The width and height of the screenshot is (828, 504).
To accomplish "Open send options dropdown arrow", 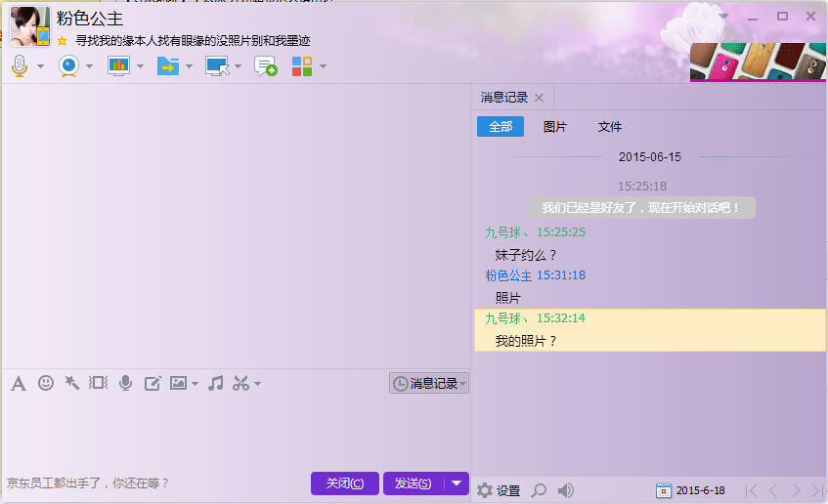I will (x=458, y=483).
